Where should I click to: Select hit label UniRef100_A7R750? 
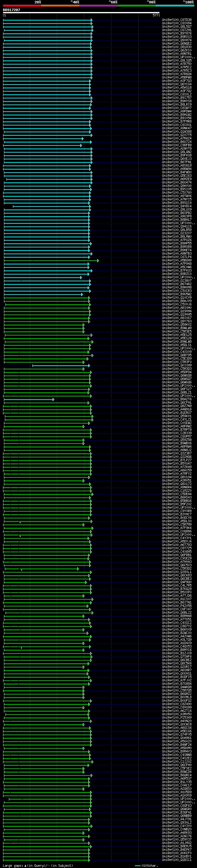point(177,64)
